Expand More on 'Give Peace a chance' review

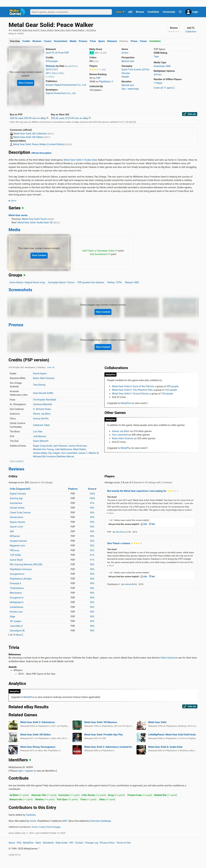(110, 565)
